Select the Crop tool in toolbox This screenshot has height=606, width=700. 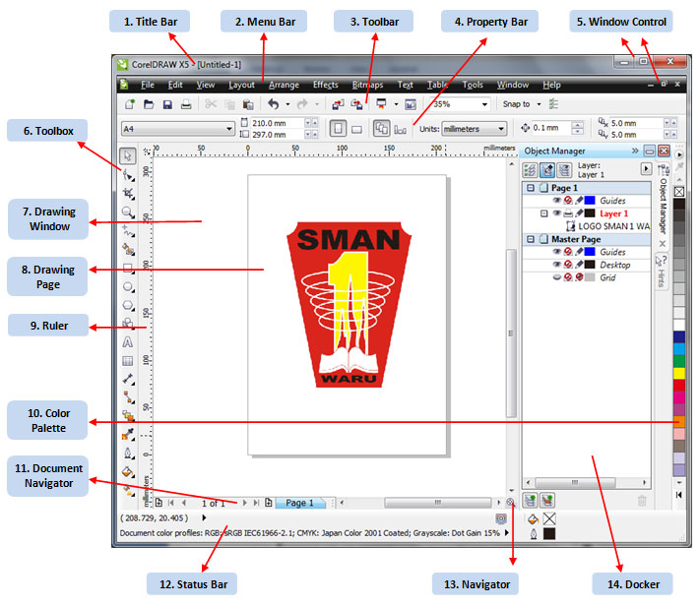[128, 194]
